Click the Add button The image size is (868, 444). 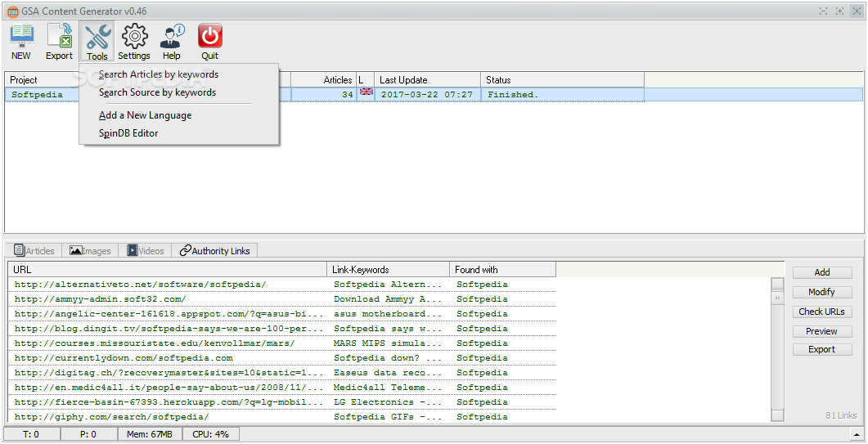(822, 272)
